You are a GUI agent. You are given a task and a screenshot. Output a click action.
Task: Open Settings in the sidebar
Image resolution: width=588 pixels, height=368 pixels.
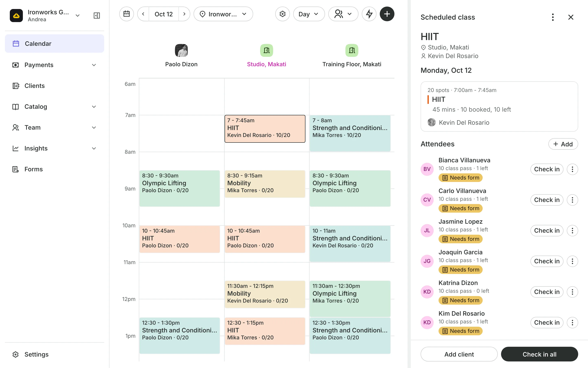tap(55, 354)
